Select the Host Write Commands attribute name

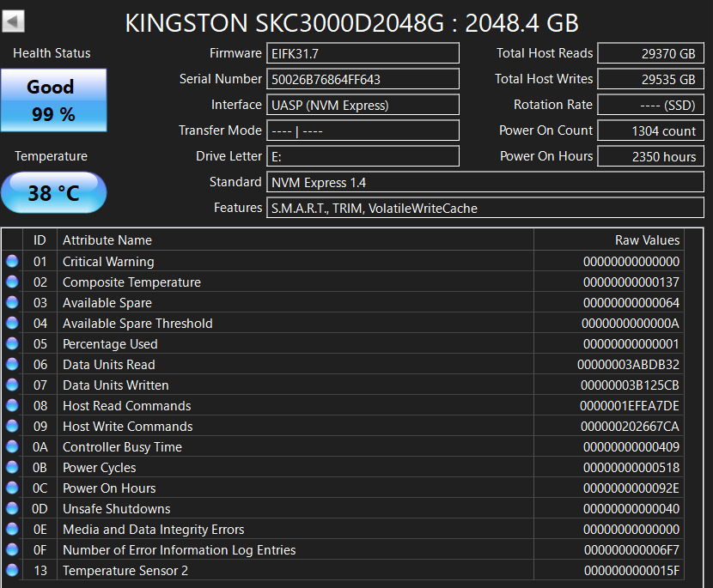[x=127, y=427]
